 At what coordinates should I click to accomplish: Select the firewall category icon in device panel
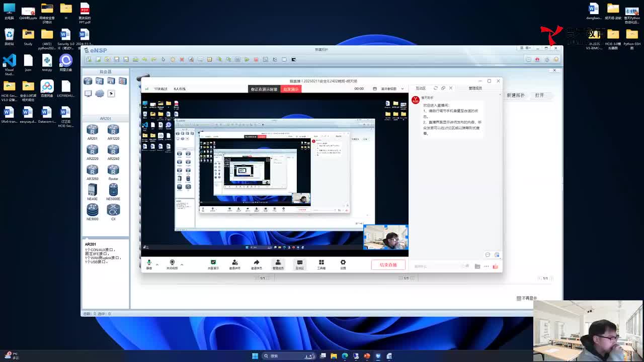pos(122,81)
